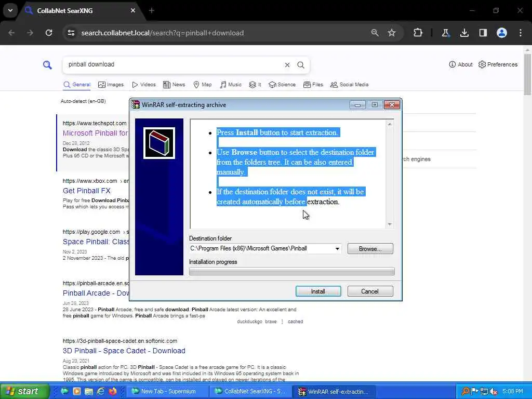Open the Get Pinball FX result
This screenshot has height=399, width=532.
pos(87,191)
